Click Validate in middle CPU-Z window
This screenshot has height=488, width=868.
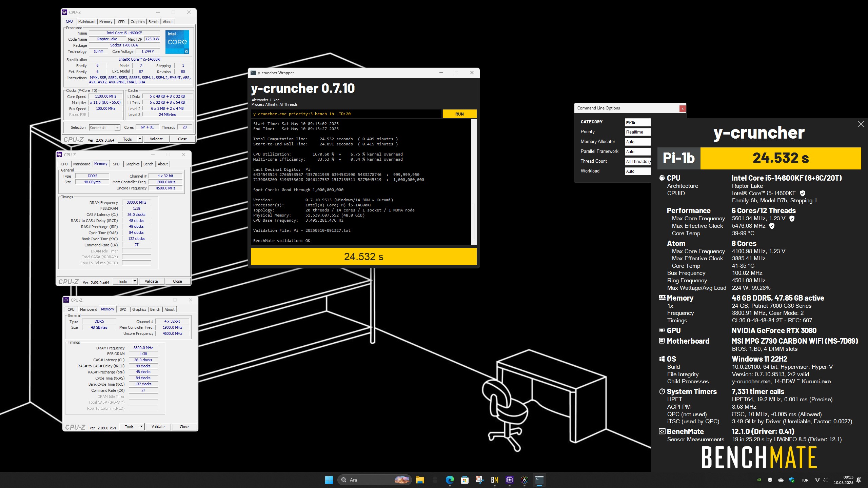click(x=151, y=281)
